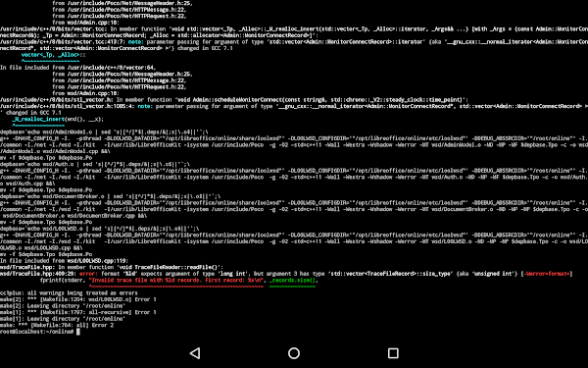Screen dimensions: 588x368
Task: Select 'o wsd/Auth.cpp &&\' line
Action: (x=27, y=184)
